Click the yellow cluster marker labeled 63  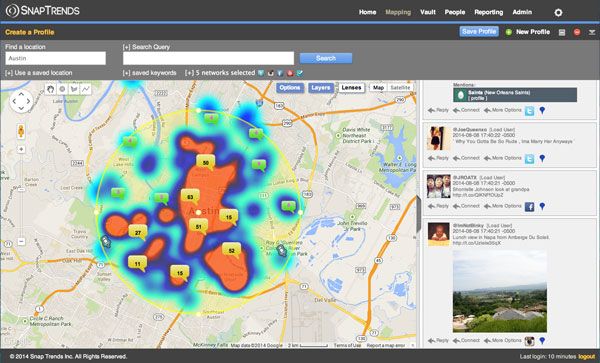[x=190, y=197]
